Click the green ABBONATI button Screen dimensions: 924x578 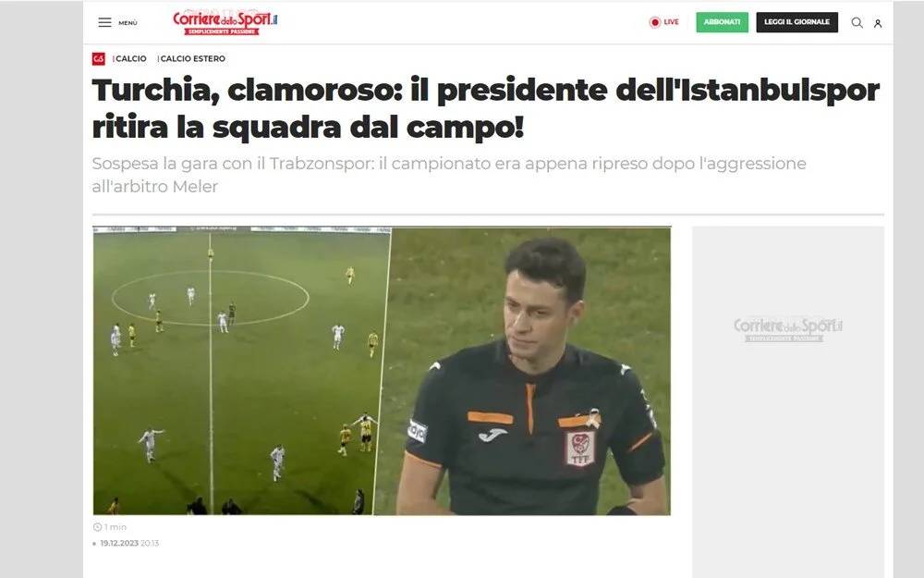coord(722,22)
